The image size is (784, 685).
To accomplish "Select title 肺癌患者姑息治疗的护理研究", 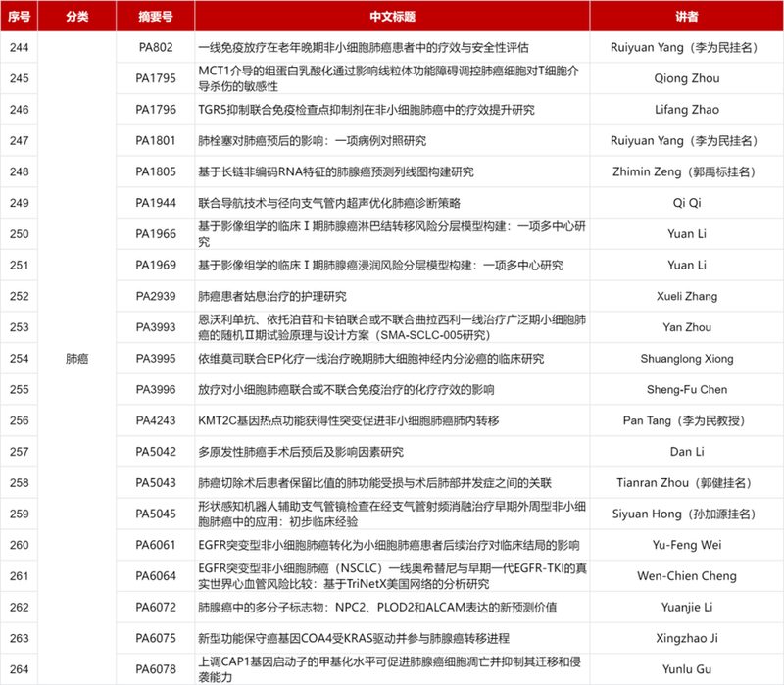I will coord(267,296).
